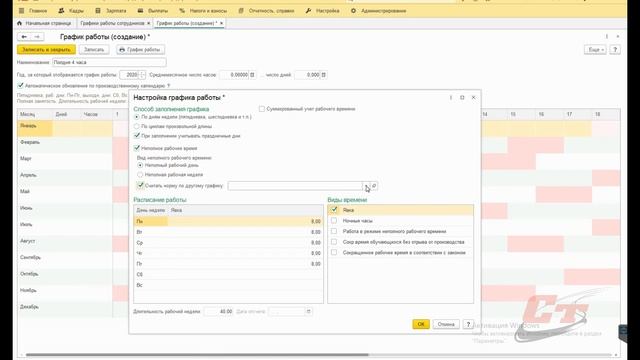Click the Явка column header
640x360 pixels.
tap(245, 210)
